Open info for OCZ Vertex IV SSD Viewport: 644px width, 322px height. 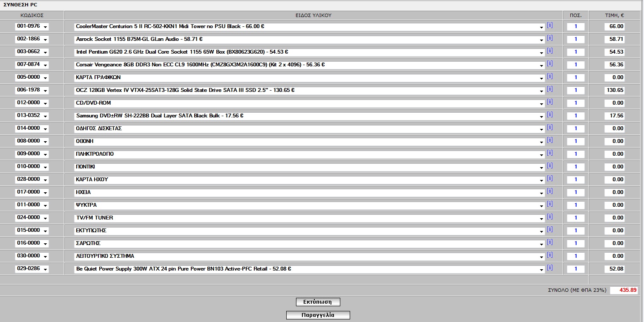pyautogui.click(x=550, y=89)
